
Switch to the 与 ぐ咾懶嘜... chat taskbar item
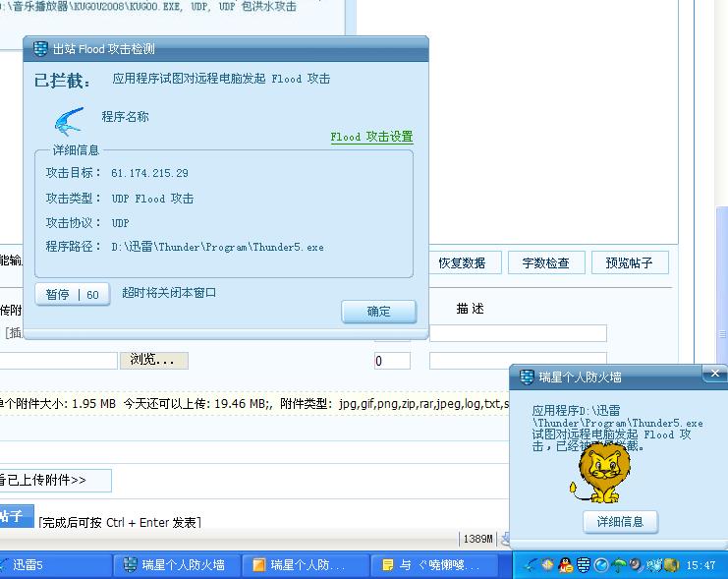point(434,565)
